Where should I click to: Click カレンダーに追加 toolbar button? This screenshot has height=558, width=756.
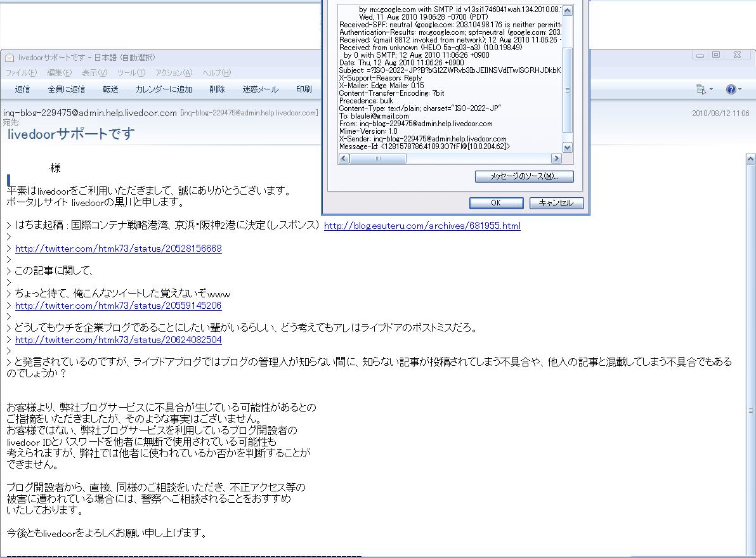164,89
